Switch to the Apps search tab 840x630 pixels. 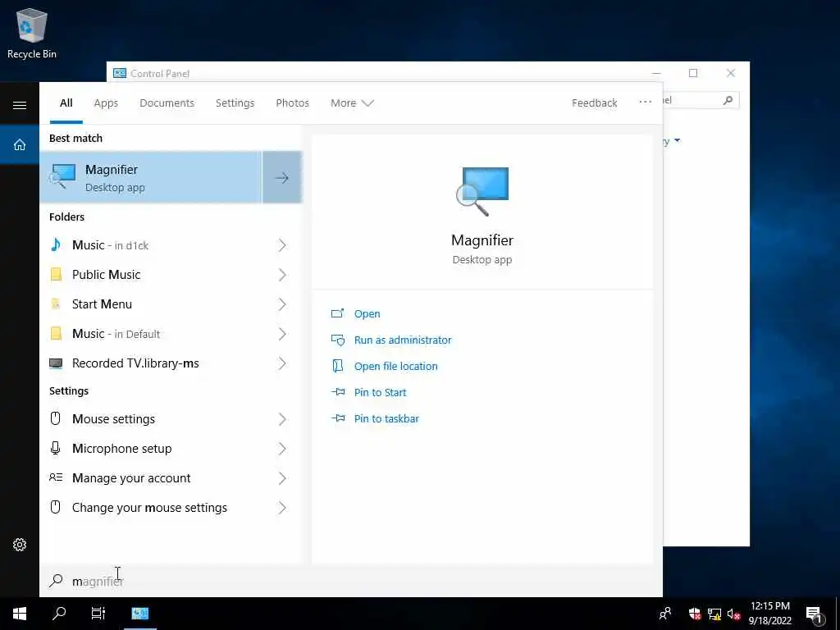tap(106, 103)
